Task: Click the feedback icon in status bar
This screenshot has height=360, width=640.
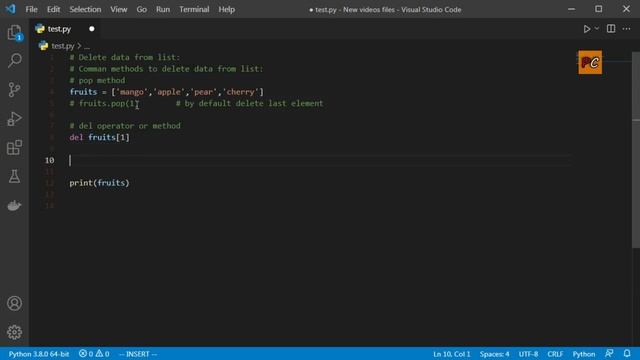Action: click(x=609, y=353)
